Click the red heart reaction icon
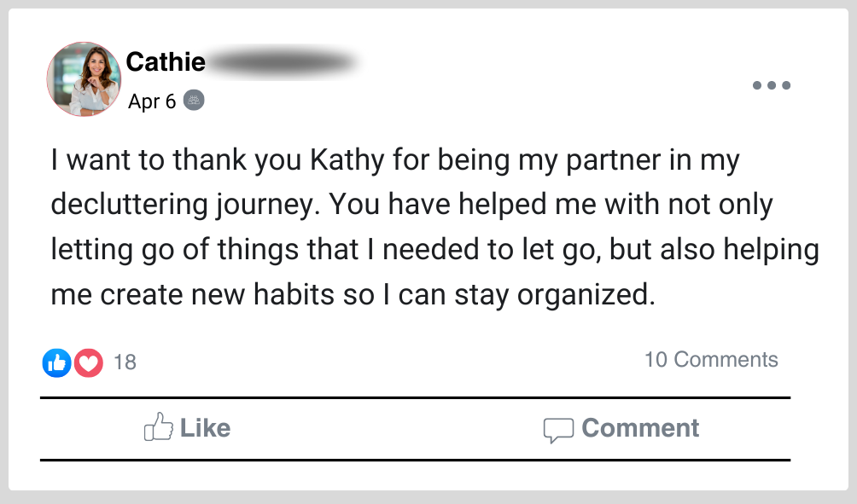This screenshot has height=504, width=857. coord(88,362)
